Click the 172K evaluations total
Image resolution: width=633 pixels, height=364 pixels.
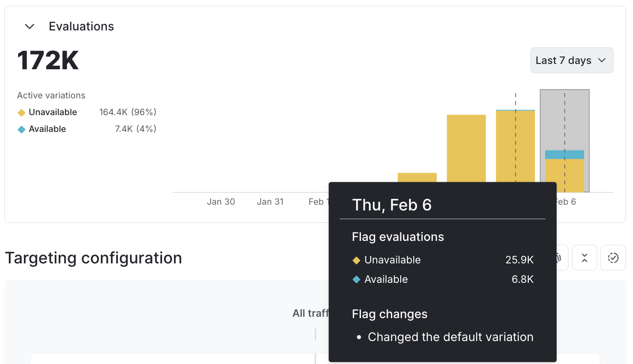click(48, 60)
